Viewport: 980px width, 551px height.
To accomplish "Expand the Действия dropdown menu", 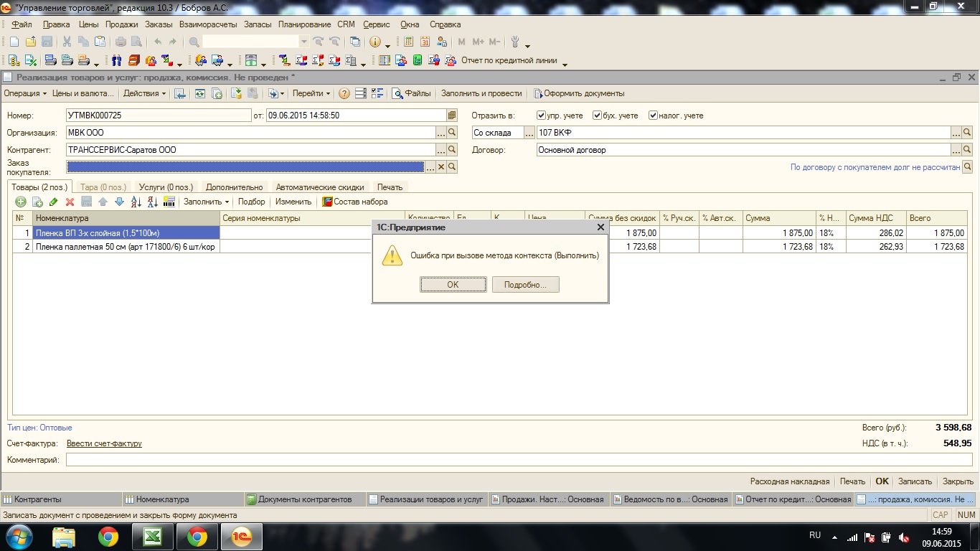I will (144, 93).
